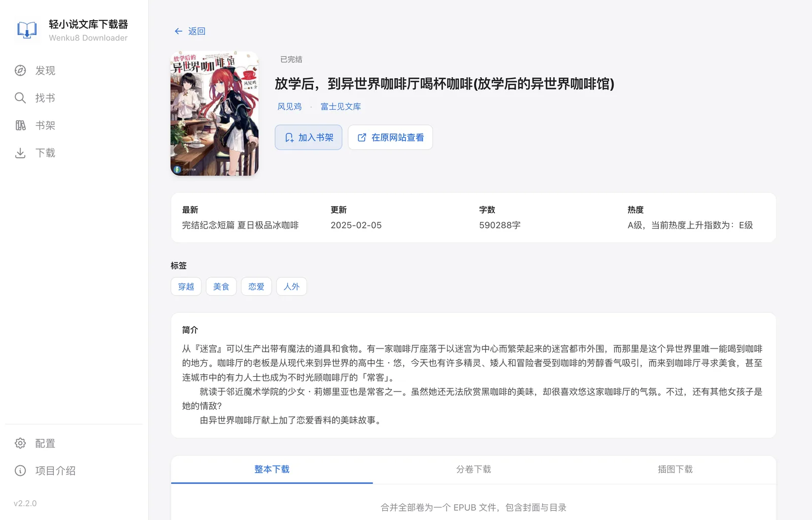The image size is (812, 520).
Task: Click the 合并全部卷为一个 EPUB 文件 description
Action: click(x=473, y=507)
